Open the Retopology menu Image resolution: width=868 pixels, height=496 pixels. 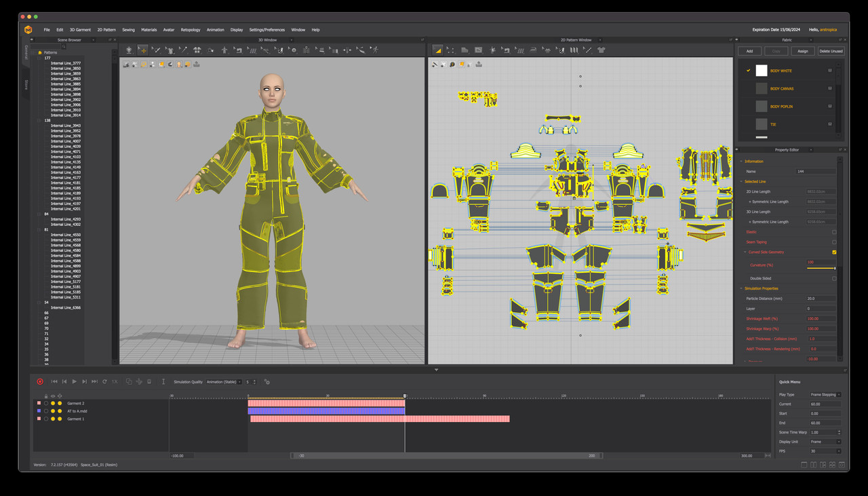point(191,30)
